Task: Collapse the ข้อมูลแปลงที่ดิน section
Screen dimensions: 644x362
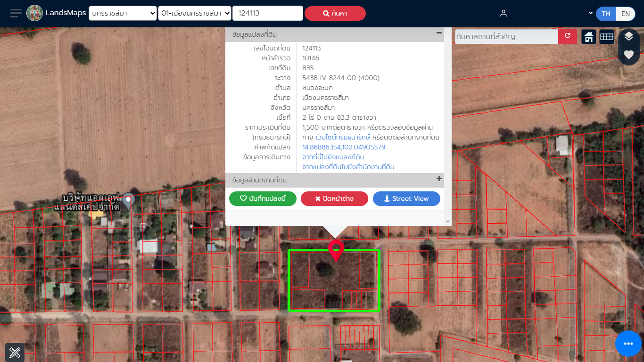Action: click(x=439, y=33)
